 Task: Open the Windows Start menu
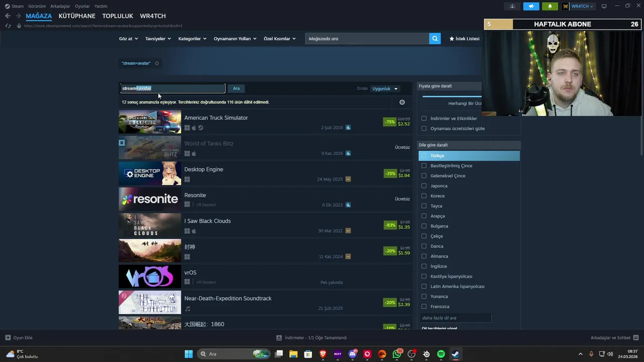tap(189, 354)
